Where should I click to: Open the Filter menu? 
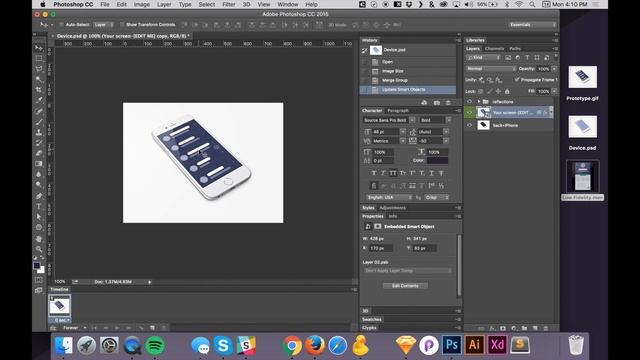coord(229,4)
